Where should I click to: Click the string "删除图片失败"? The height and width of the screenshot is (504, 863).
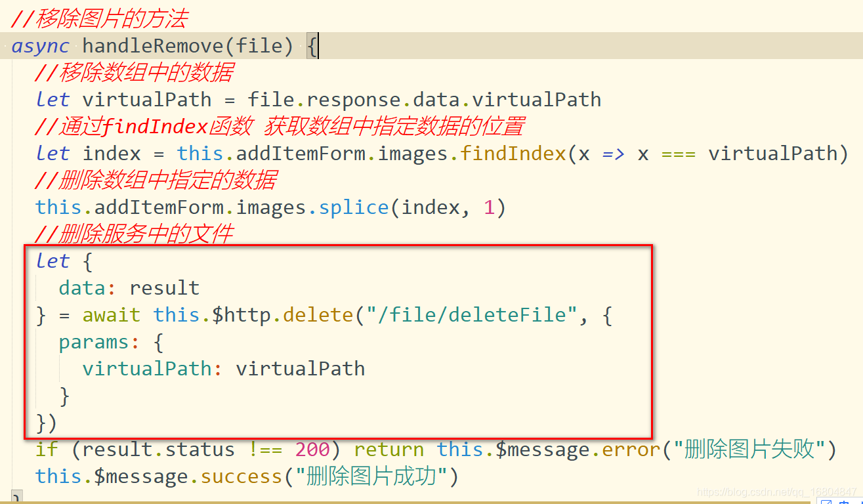tap(748, 450)
